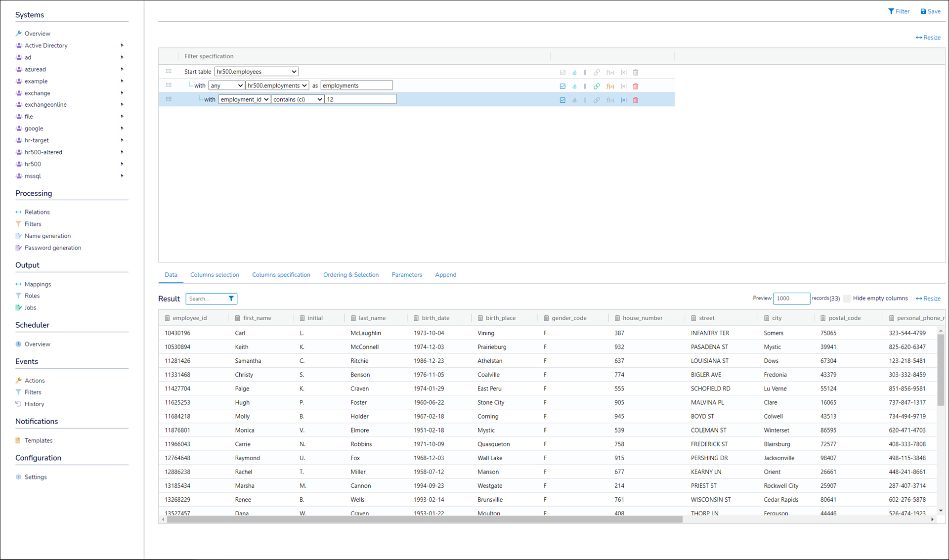949x560 pixels.
Task: Delete the employment_id condition row via trash icon
Action: click(636, 100)
